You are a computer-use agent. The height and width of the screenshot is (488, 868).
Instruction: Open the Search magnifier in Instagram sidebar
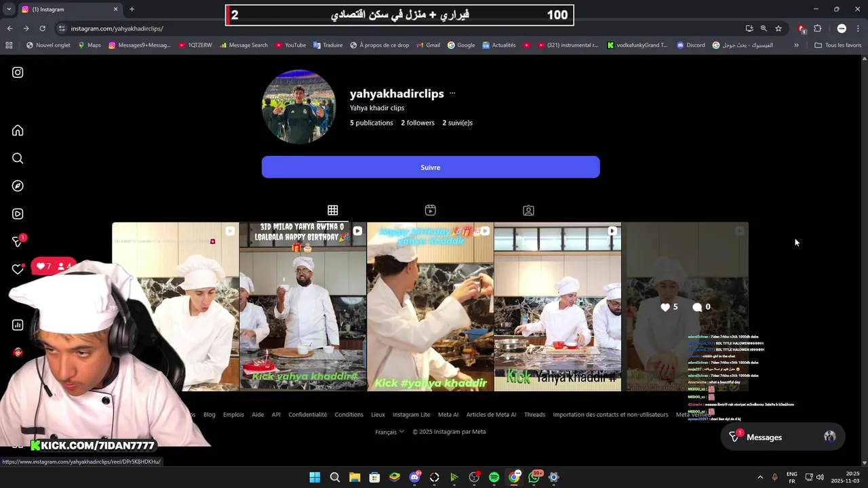click(18, 159)
